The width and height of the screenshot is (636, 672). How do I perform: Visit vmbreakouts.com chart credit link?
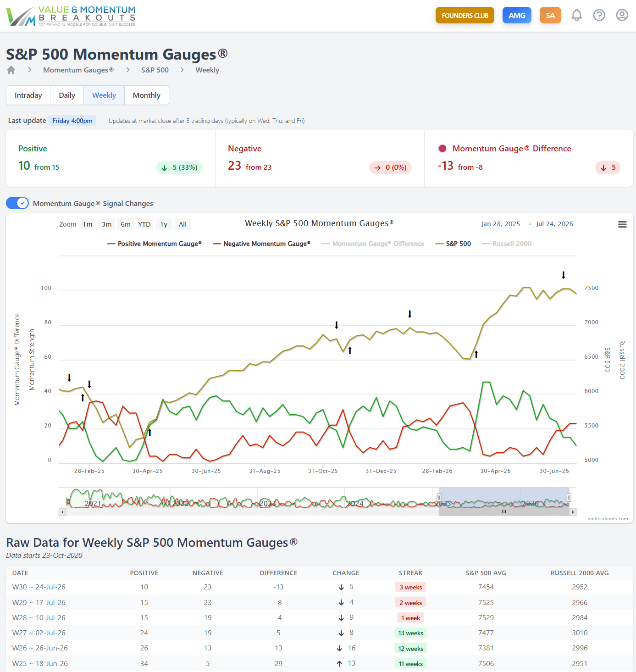(608, 519)
